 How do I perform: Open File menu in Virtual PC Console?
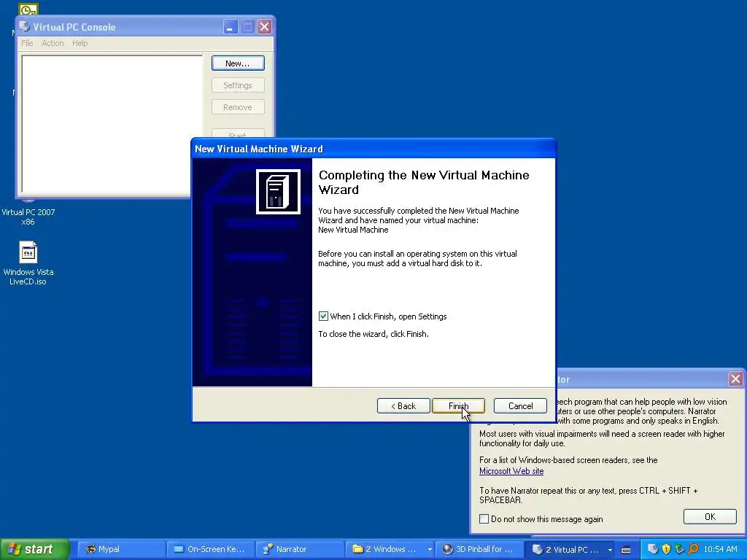click(27, 43)
